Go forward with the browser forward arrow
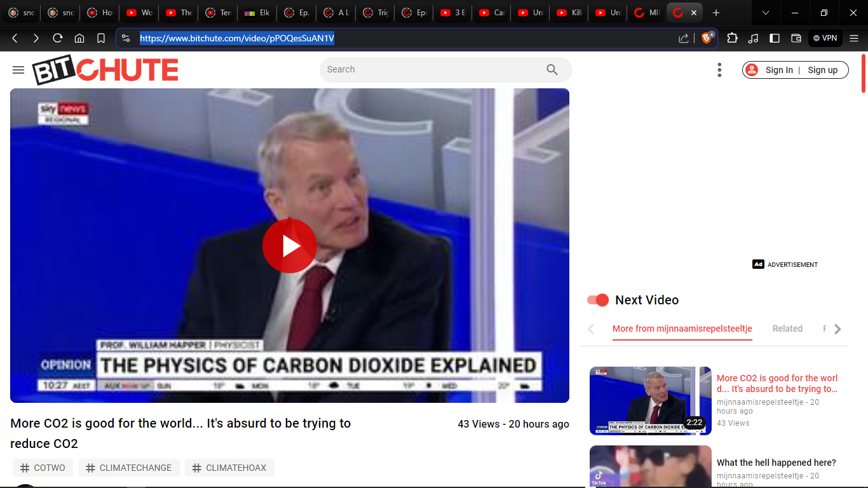 click(36, 38)
